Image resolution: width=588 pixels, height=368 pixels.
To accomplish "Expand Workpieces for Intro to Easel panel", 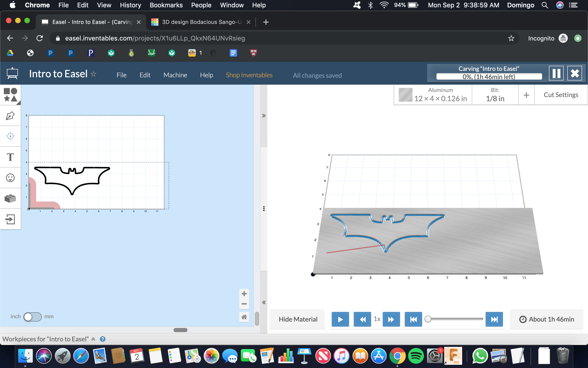I will tap(49, 339).
